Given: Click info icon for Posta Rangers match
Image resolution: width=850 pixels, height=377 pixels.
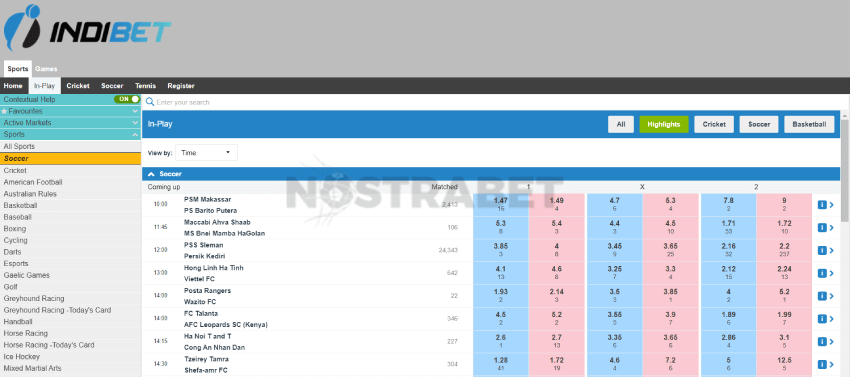Looking at the screenshot, I should click(x=821, y=296).
